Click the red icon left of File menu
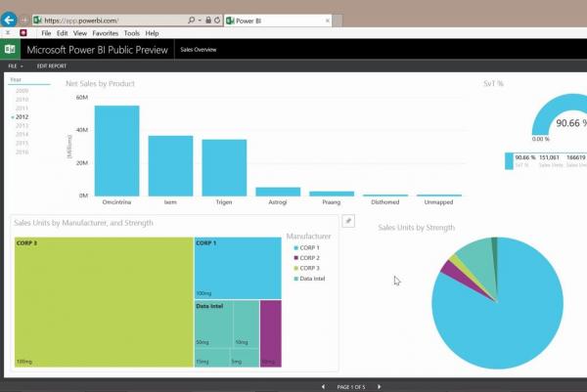The image size is (587, 392). [23, 33]
